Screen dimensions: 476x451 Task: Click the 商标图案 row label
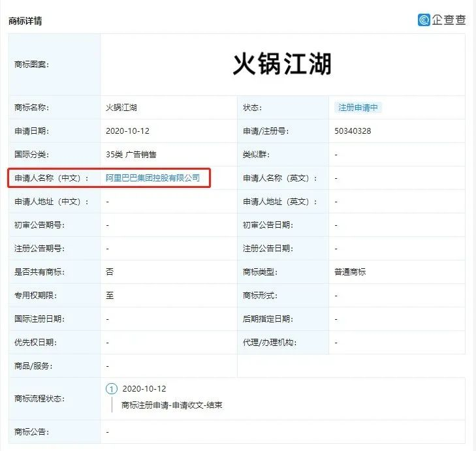point(31,65)
